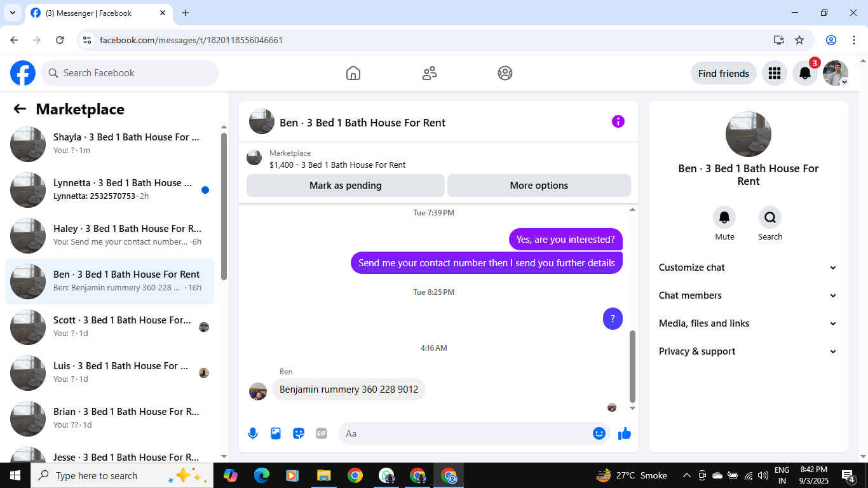Open the sticker picker icon

pos(299,433)
